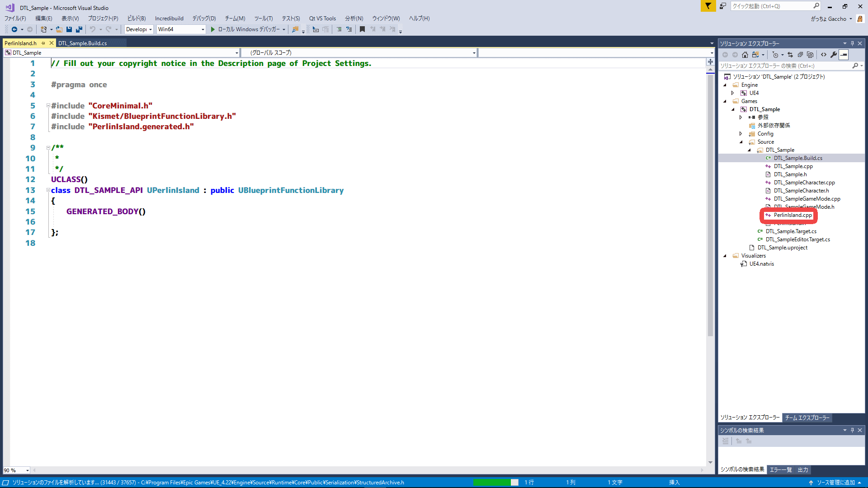Screen dimensions: 868x488
Task: Click the Save All toolbar icon
Action: click(x=79, y=29)
